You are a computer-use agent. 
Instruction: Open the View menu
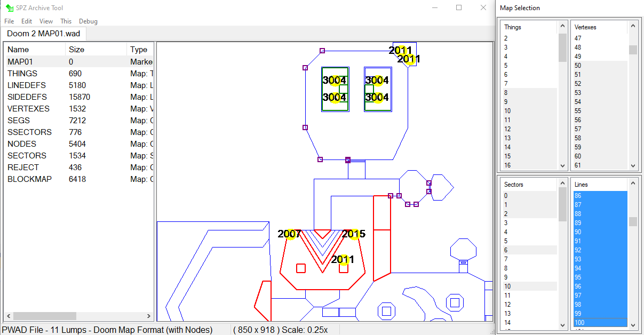pyautogui.click(x=46, y=21)
